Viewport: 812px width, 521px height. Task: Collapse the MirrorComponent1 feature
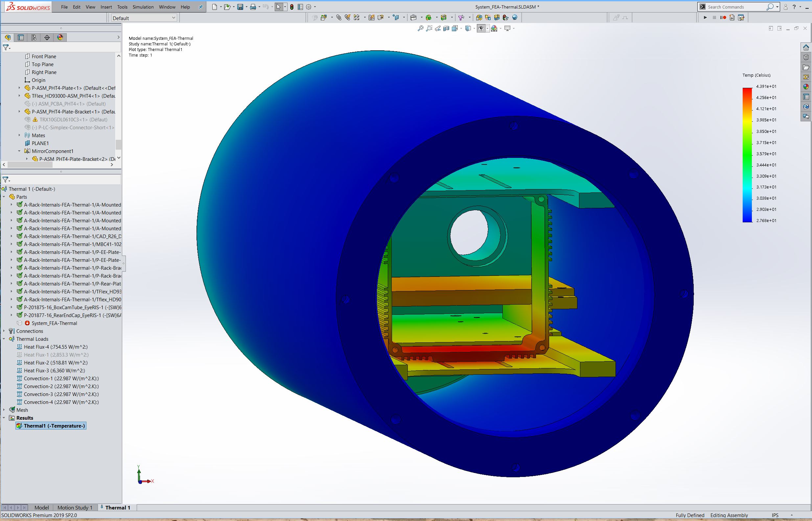point(19,151)
